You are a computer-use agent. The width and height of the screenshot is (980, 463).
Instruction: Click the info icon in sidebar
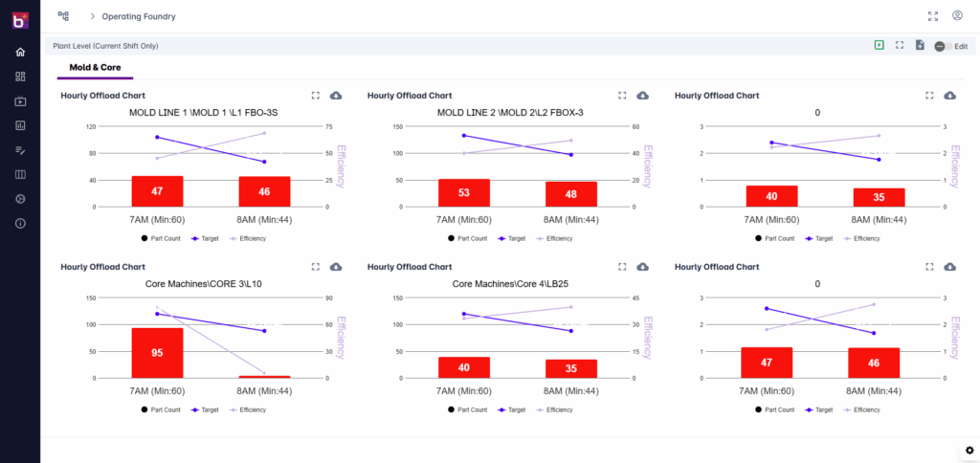point(20,223)
